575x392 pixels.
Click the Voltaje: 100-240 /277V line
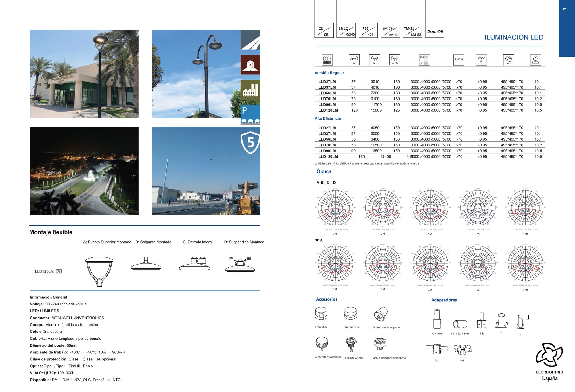pos(58,304)
